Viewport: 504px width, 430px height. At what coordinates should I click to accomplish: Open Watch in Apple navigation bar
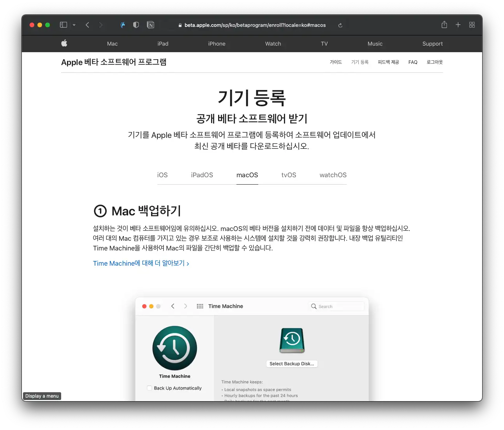point(273,44)
